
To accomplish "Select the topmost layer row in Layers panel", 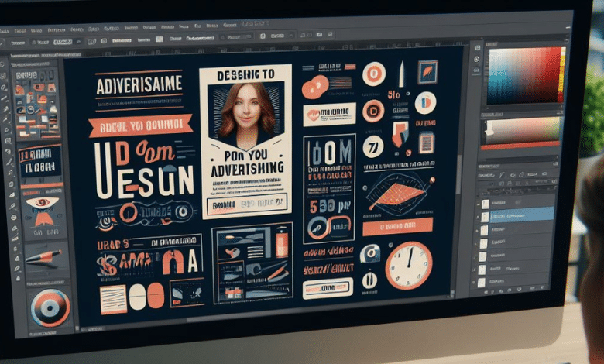I will click(516, 203).
